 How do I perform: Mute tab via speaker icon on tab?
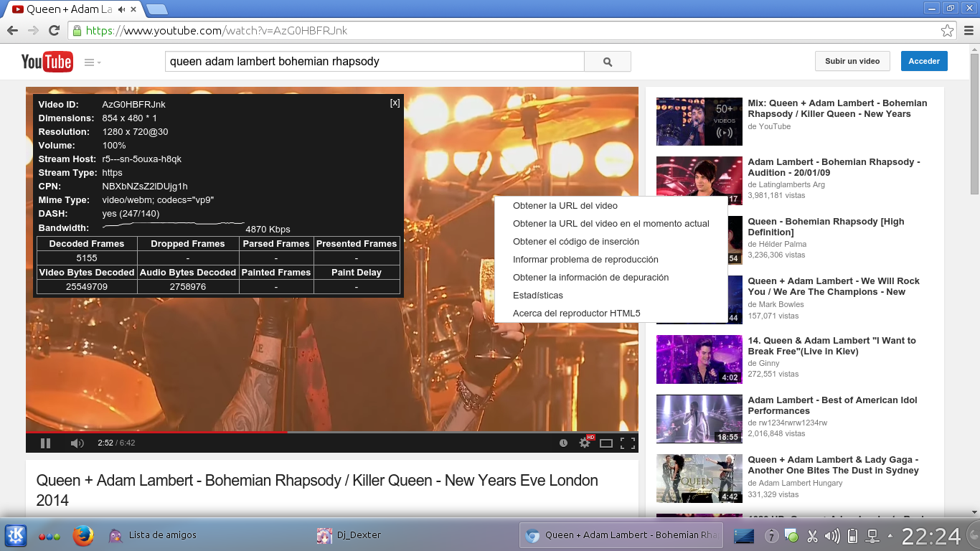[x=121, y=10]
